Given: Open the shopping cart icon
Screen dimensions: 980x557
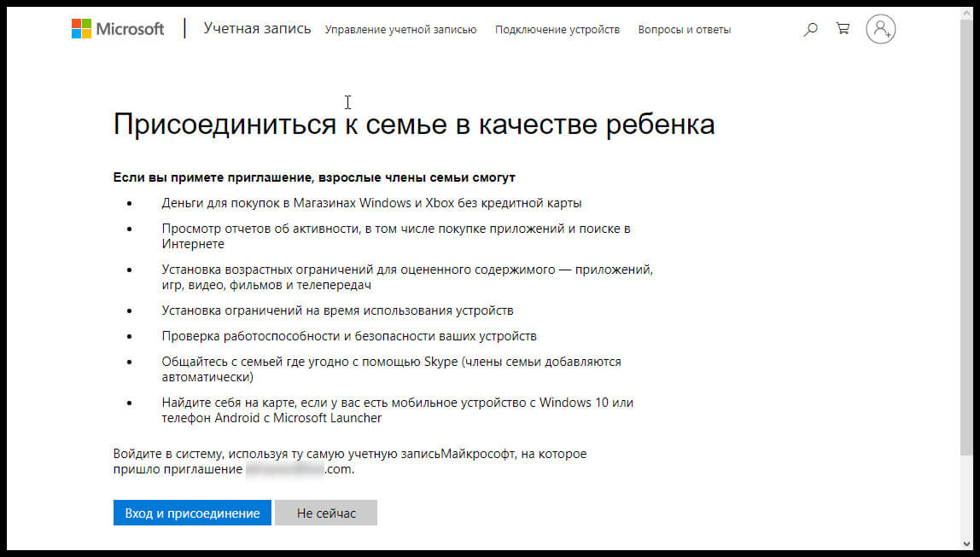Looking at the screenshot, I should coord(843,29).
